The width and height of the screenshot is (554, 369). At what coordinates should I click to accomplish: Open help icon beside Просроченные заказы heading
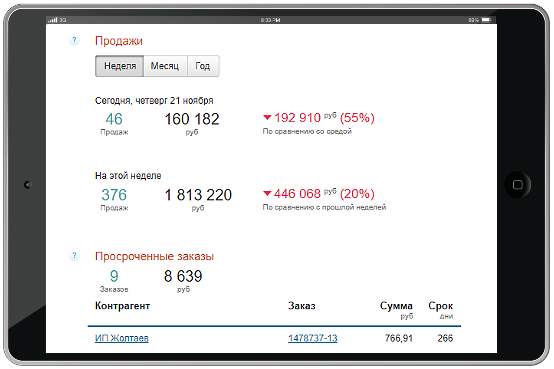click(74, 256)
